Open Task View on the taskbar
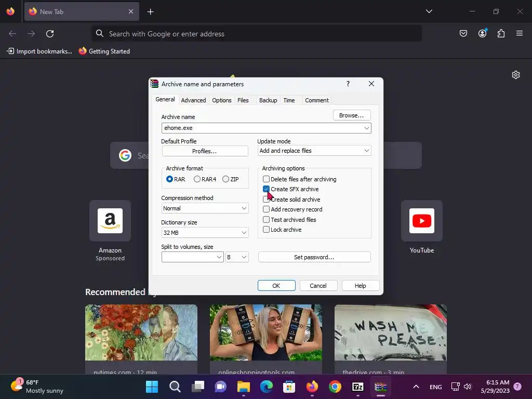This screenshot has width=532, height=399. click(x=198, y=387)
